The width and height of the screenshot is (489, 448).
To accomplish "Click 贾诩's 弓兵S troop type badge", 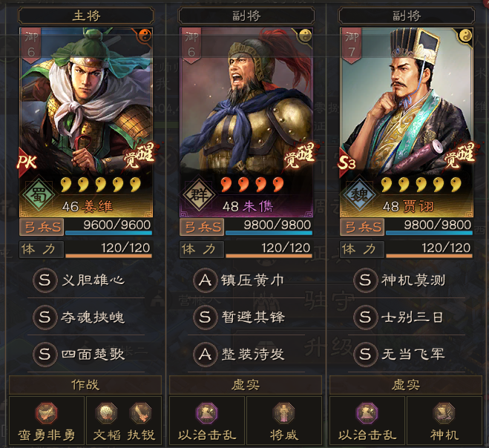I will (362, 227).
